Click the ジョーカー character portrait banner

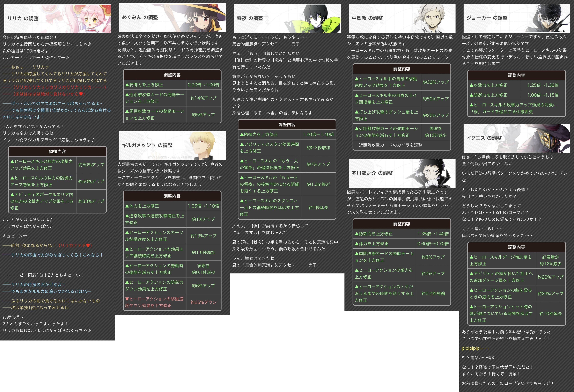517,18
